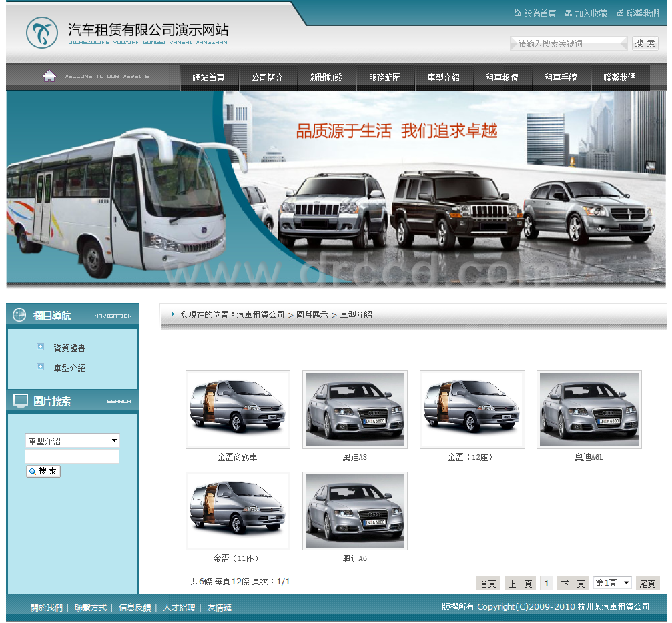The height and width of the screenshot is (623, 672).
Task: Click the mail icon next to 聯繫我們
Action: click(x=620, y=13)
